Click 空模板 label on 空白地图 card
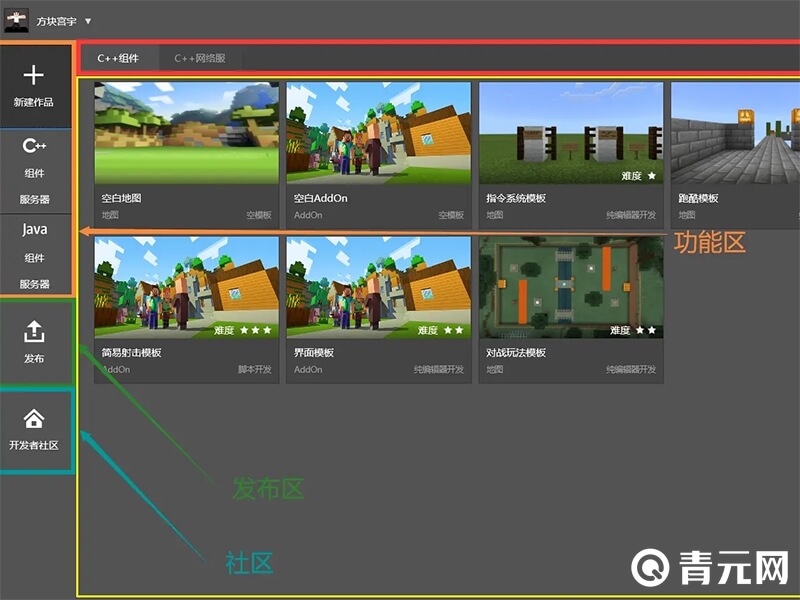The width and height of the screenshot is (800, 600). click(x=259, y=215)
